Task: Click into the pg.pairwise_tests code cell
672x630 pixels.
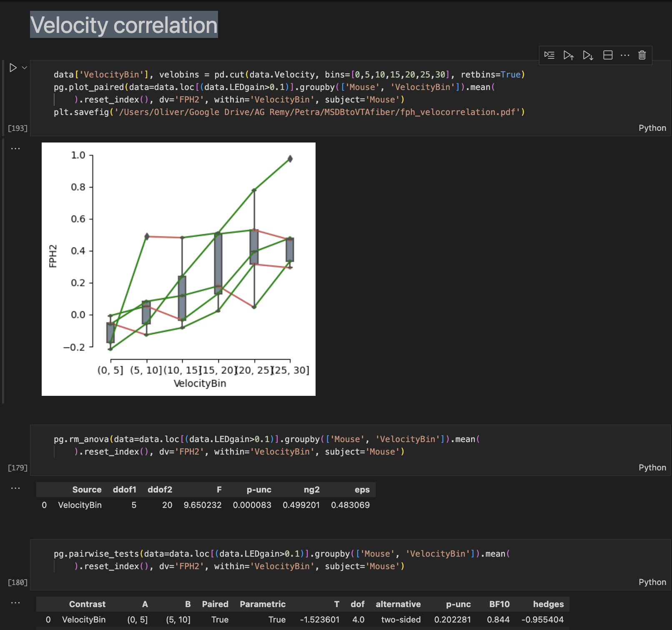Action: [350, 565]
